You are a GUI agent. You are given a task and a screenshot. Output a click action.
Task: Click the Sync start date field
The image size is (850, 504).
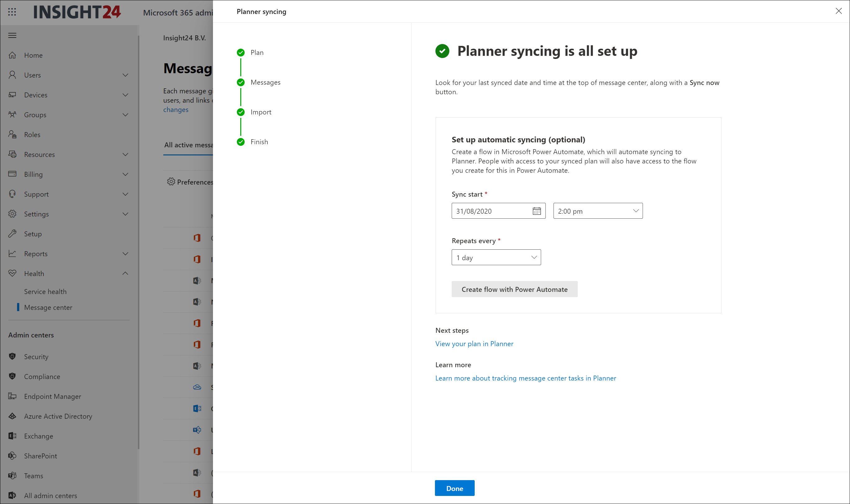coord(499,211)
